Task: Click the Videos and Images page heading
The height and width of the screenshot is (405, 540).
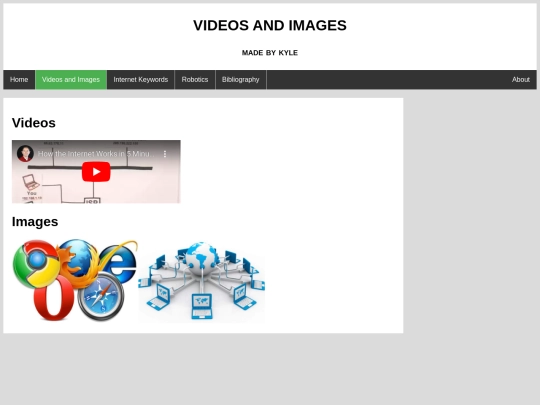Action: [x=270, y=25]
